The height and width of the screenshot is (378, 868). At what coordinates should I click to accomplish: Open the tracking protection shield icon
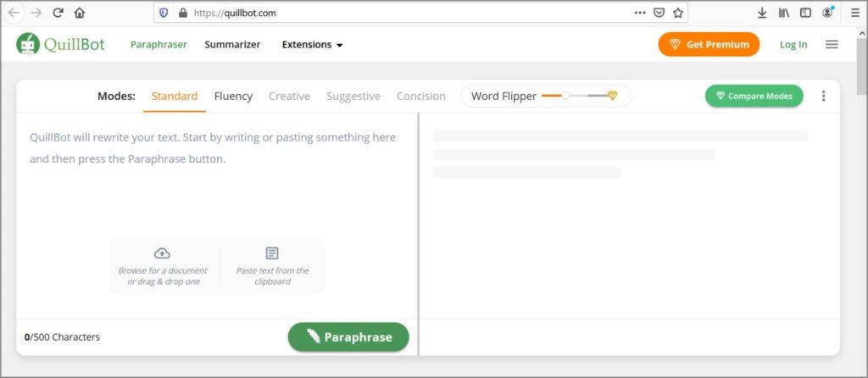[x=164, y=13]
